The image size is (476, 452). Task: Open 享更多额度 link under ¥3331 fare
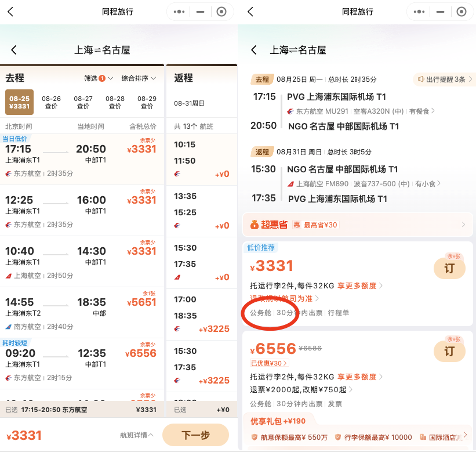[359, 286]
